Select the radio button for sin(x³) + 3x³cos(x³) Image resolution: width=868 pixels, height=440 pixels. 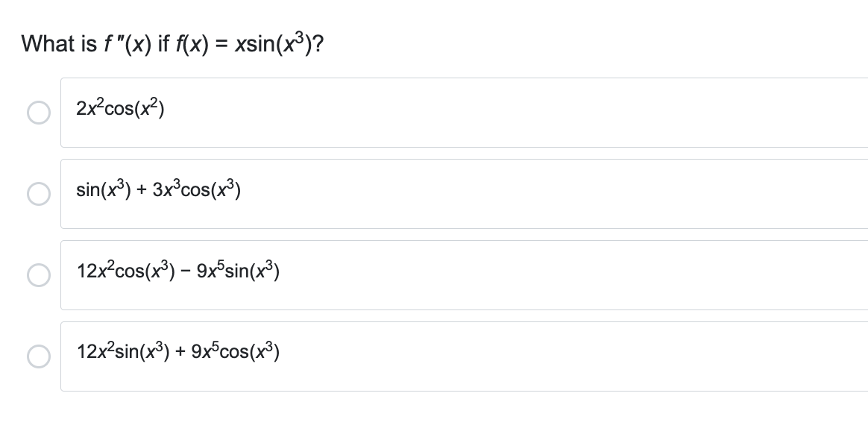click(x=37, y=194)
